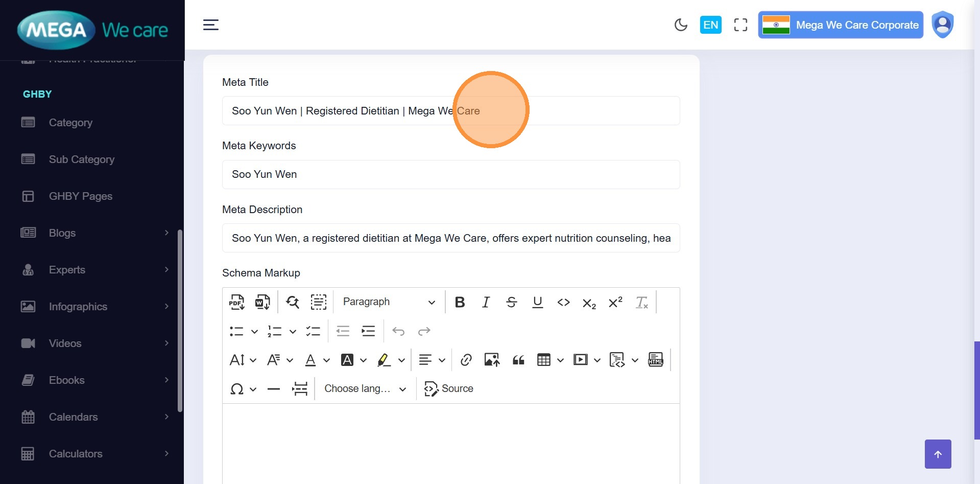Click into the Meta Keywords field
980x484 pixels.
pos(450,175)
